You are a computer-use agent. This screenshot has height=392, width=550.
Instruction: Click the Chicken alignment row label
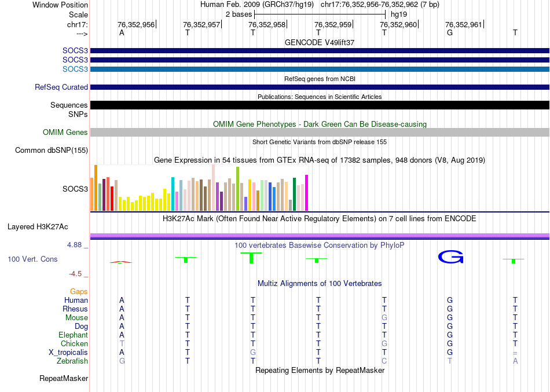point(74,343)
